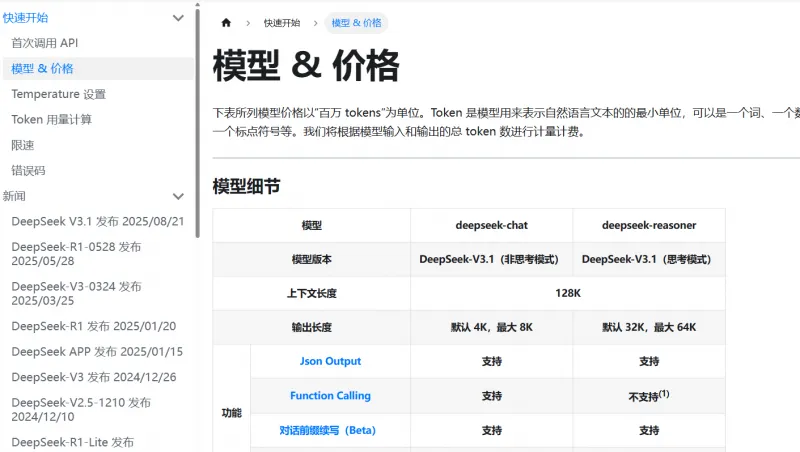Open DeepSeek-R1-0528 发布 news entry

point(76,254)
